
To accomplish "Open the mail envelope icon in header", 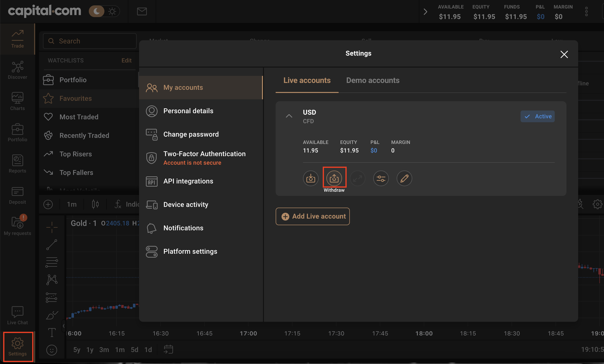I will [x=142, y=11].
